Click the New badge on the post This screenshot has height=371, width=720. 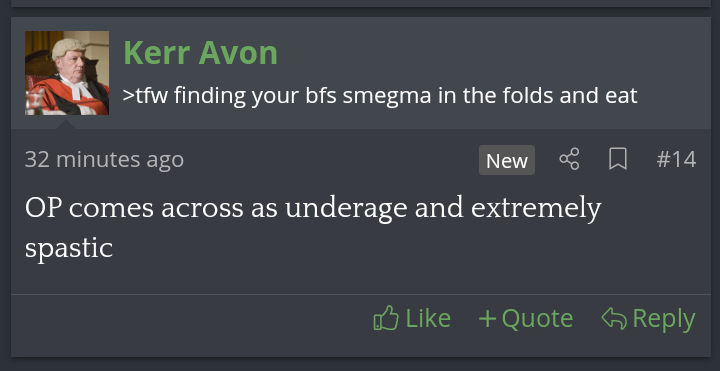pos(507,160)
